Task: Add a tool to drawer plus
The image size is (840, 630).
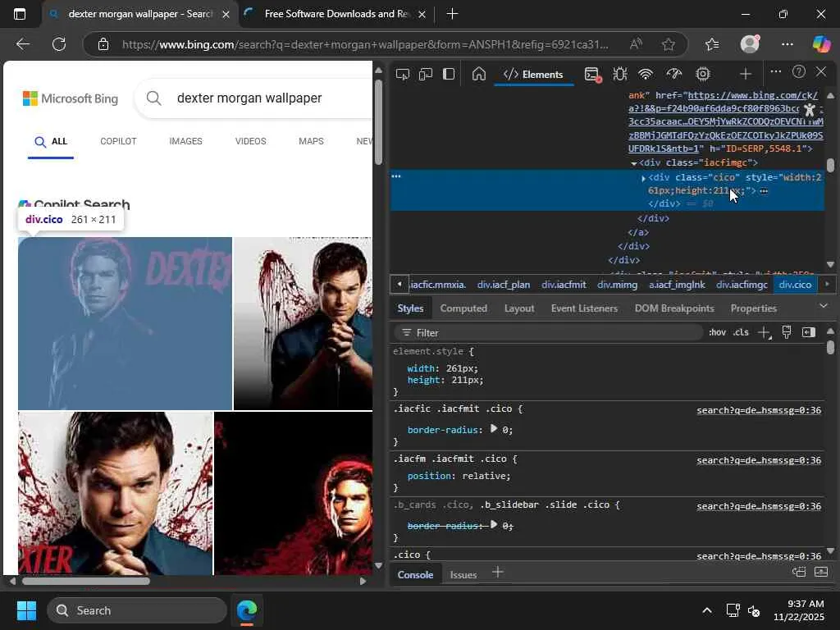Action: pyautogui.click(x=498, y=572)
